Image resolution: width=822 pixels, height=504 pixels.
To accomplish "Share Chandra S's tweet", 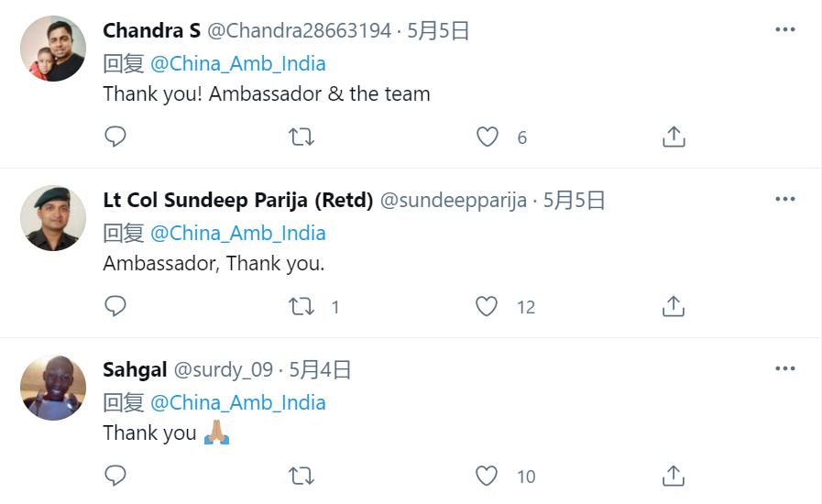I will 674,137.
